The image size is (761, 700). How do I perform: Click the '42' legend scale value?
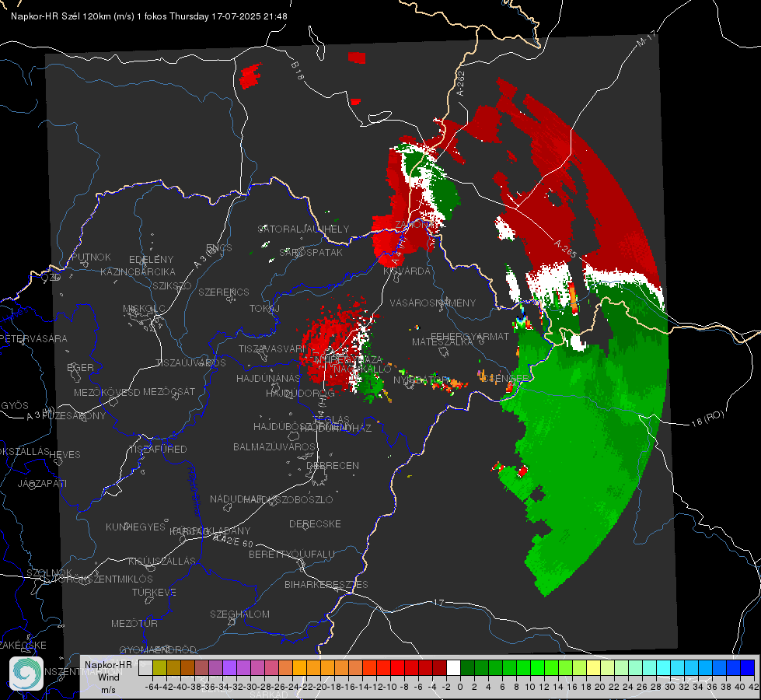point(753,687)
